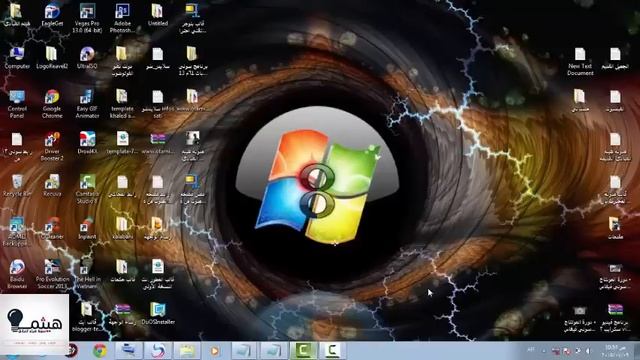Launch Vegas Pro 13.0 (64-bit) shortcut
640x360 pixels.
click(87, 18)
